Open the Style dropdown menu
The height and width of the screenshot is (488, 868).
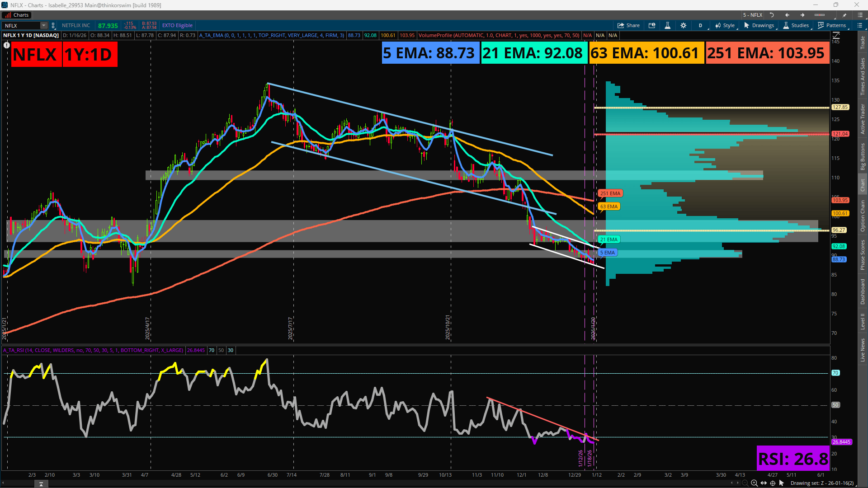click(725, 25)
